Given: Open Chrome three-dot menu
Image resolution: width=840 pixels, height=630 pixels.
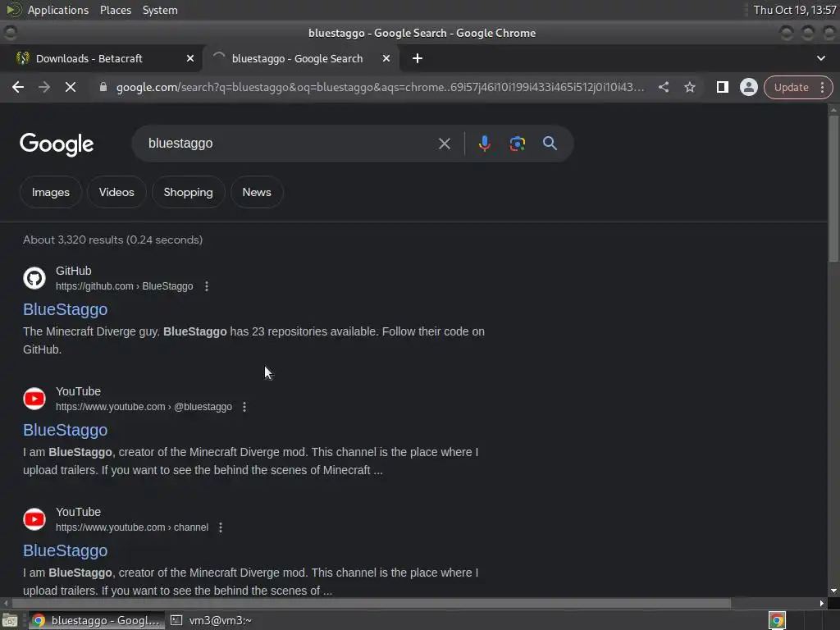Looking at the screenshot, I should (822, 87).
